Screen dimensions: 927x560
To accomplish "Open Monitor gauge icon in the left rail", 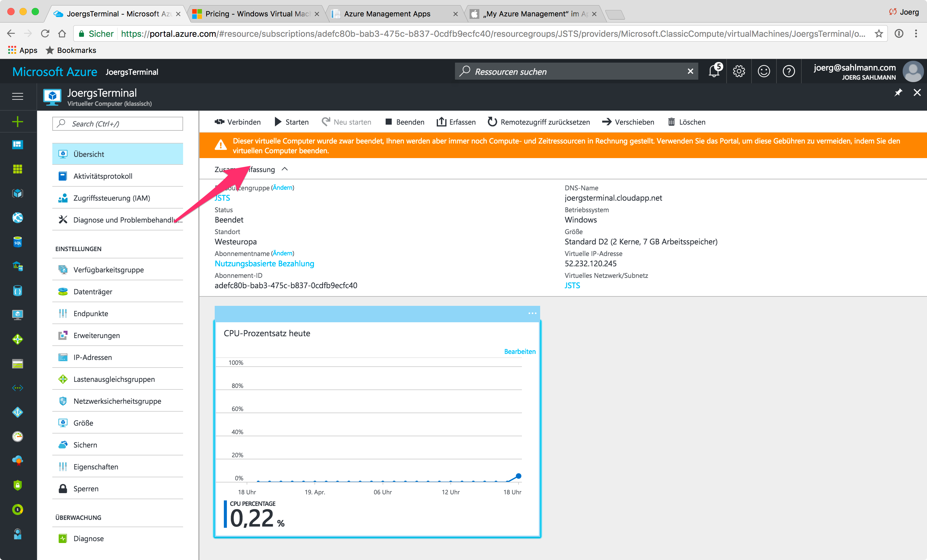I will click(18, 437).
